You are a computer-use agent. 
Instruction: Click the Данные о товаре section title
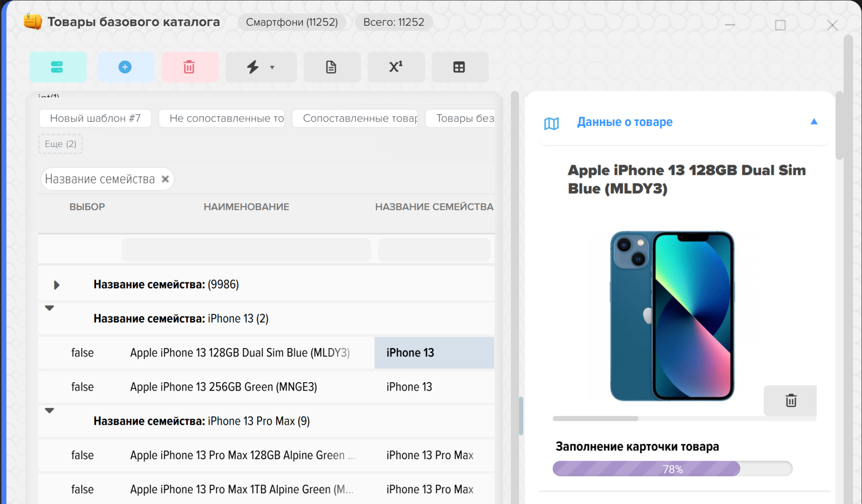pyautogui.click(x=624, y=122)
